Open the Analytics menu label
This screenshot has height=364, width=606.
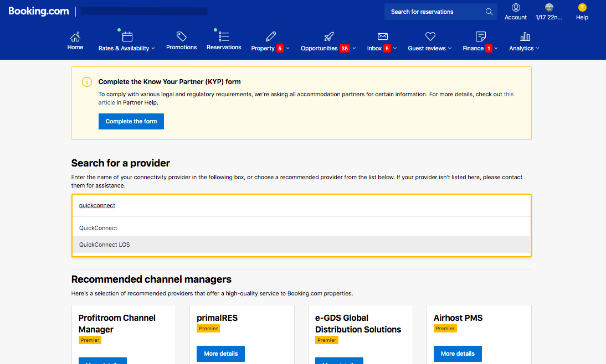(521, 48)
